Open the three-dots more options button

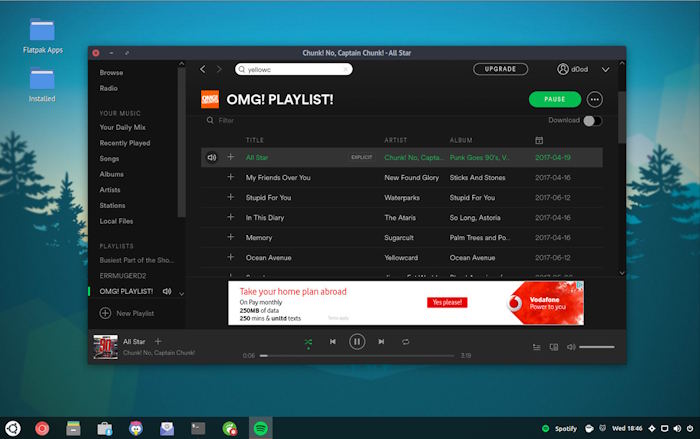click(x=595, y=100)
